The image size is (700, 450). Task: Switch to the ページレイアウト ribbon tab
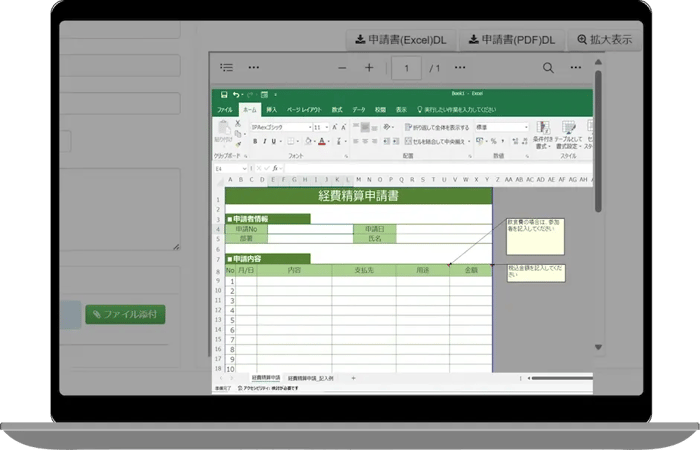tap(304, 110)
